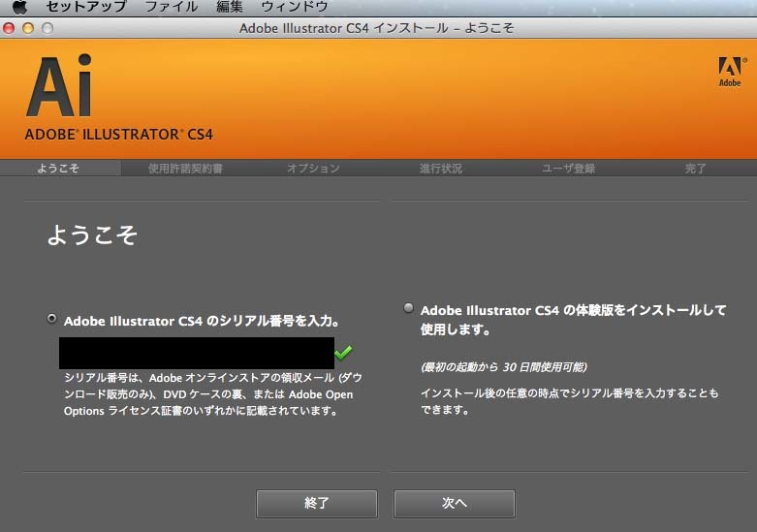Choose the serial number entry radio option
Image resolution: width=757 pixels, height=532 pixels.
click(51, 319)
